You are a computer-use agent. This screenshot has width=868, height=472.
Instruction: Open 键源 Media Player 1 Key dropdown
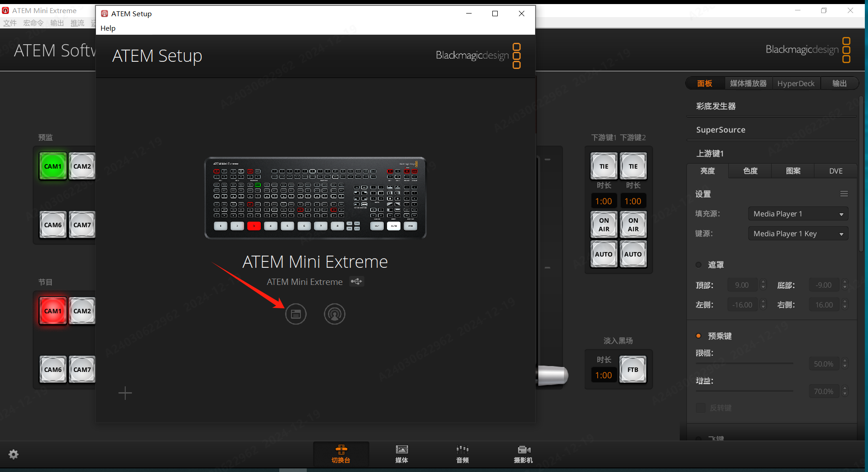798,234
